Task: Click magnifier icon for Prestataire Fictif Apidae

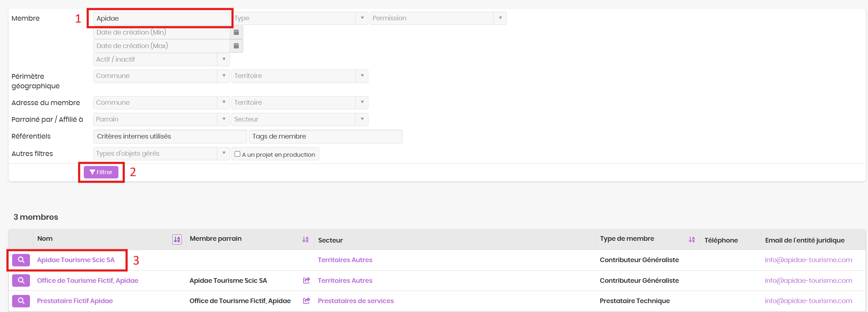Action: tap(21, 301)
